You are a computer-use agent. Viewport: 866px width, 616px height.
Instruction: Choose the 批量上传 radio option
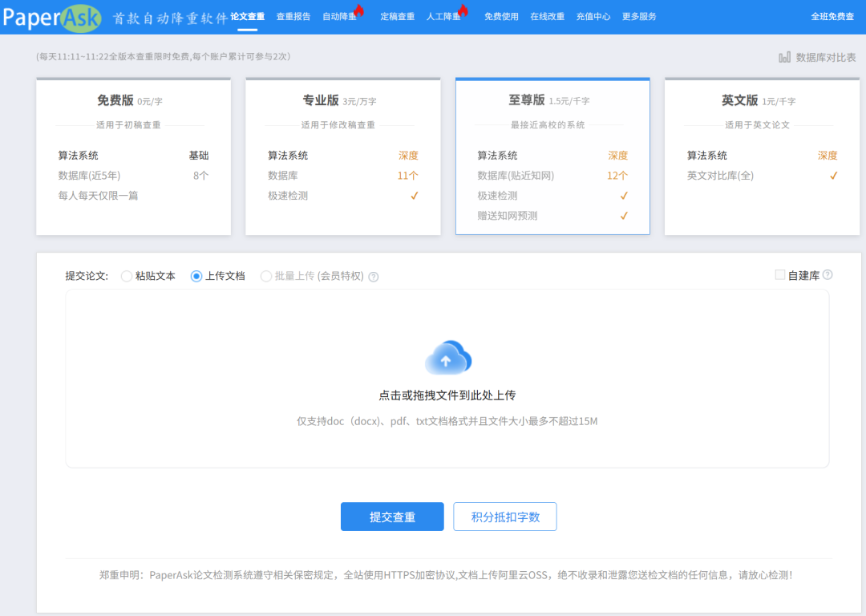click(266, 276)
